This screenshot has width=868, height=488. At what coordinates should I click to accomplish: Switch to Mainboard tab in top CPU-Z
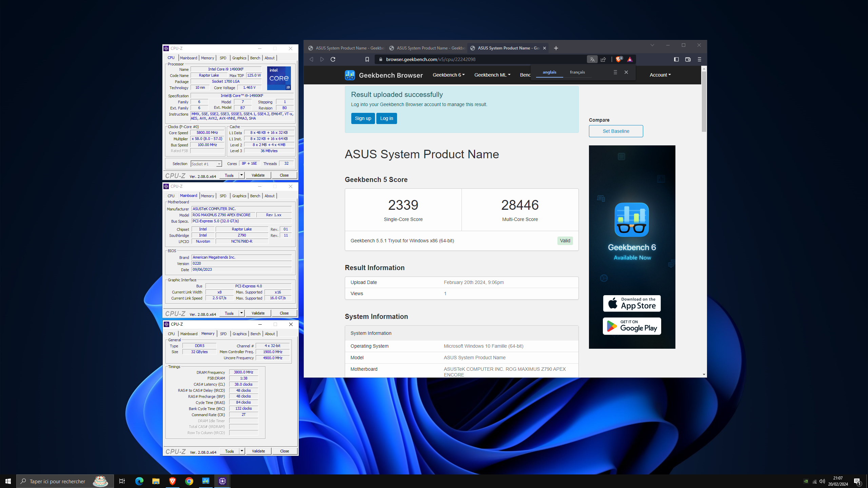pyautogui.click(x=189, y=58)
